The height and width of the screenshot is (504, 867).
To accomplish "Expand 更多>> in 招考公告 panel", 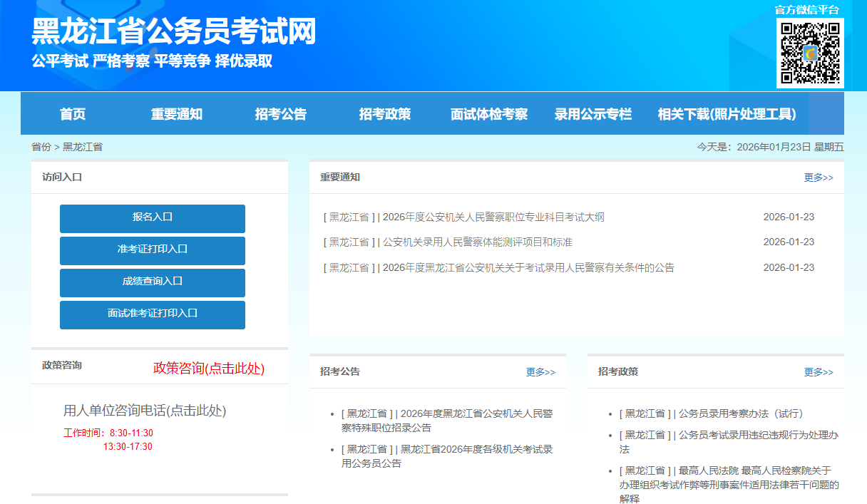I will point(540,372).
